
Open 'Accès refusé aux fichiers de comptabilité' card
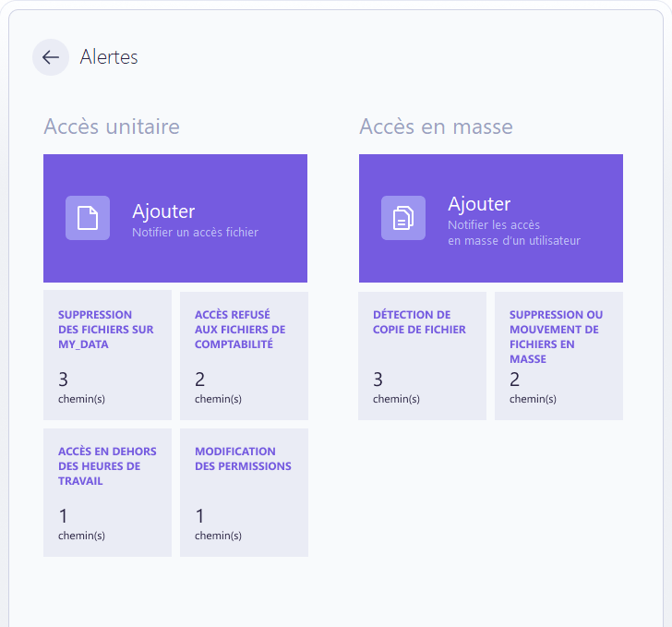coord(244,356)
